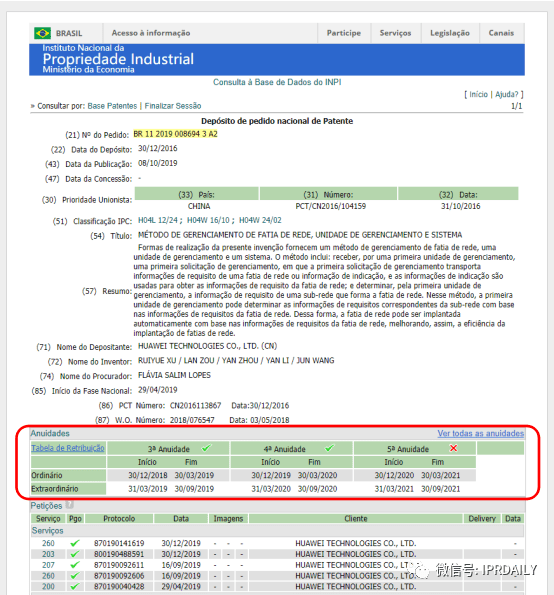Image resolution: width=554 pixels, height=595 pixels.
Task: Click the green check beside 4ª Anuidade
Action: 329,448
